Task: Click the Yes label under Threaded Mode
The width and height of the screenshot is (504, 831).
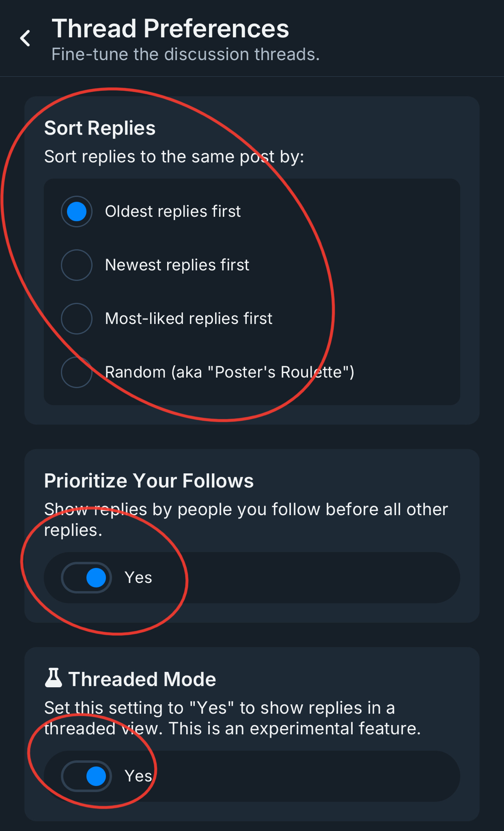Action: (x=138, y=776)
